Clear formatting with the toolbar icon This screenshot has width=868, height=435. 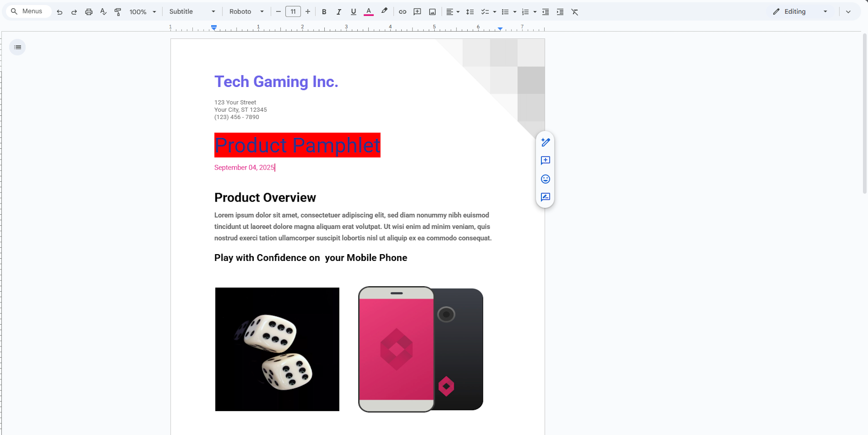click(x=575, y=12)
